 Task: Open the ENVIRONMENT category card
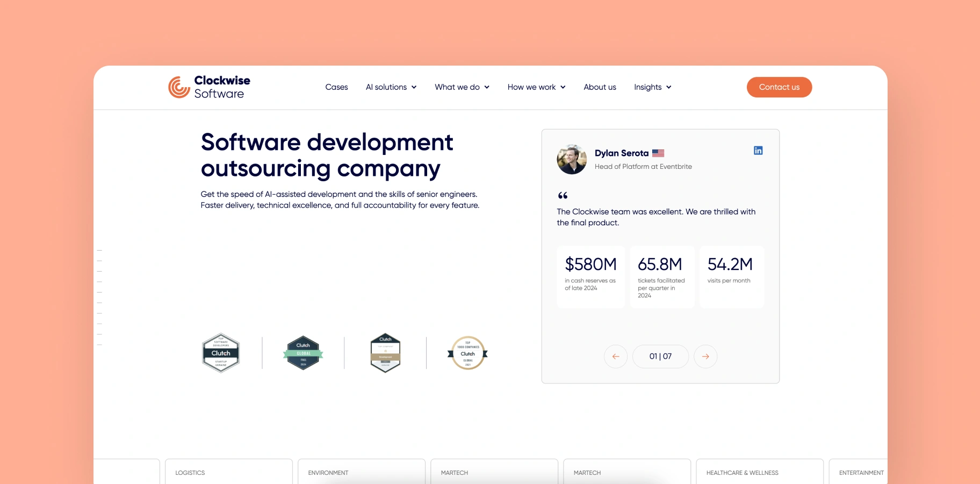click(x=362, y=472)
